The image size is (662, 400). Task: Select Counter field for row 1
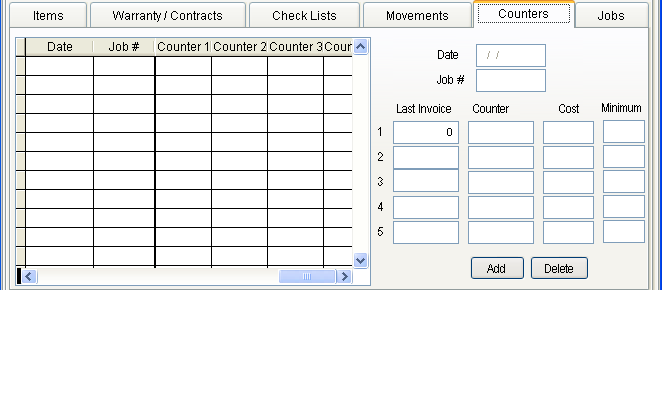tap(500, 132)
